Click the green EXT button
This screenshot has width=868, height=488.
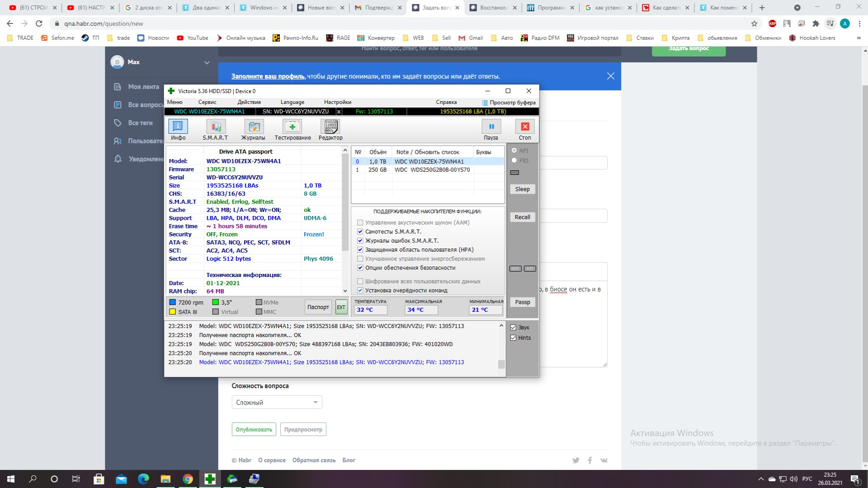(x=341, y=307)
